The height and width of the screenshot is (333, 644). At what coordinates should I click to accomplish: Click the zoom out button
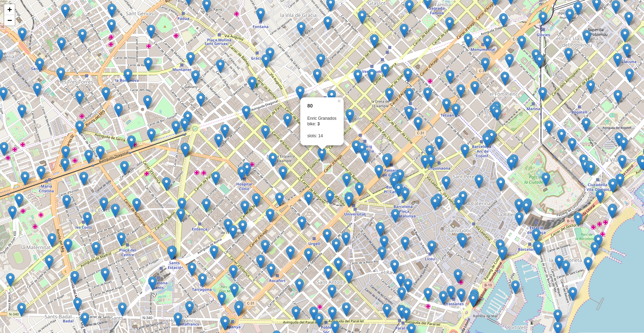point(9,20)
